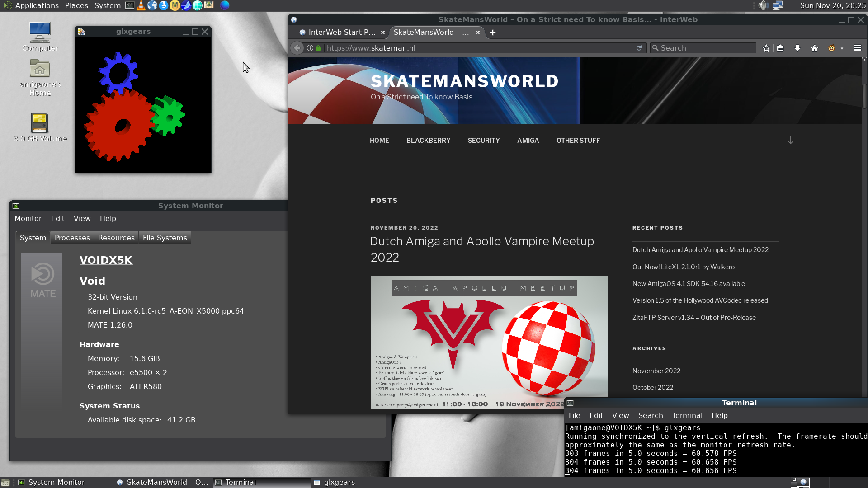The image size is (868, 488).
Task: Open recent post ZitaFTP Server v1.34
Action: pos(694,318)
